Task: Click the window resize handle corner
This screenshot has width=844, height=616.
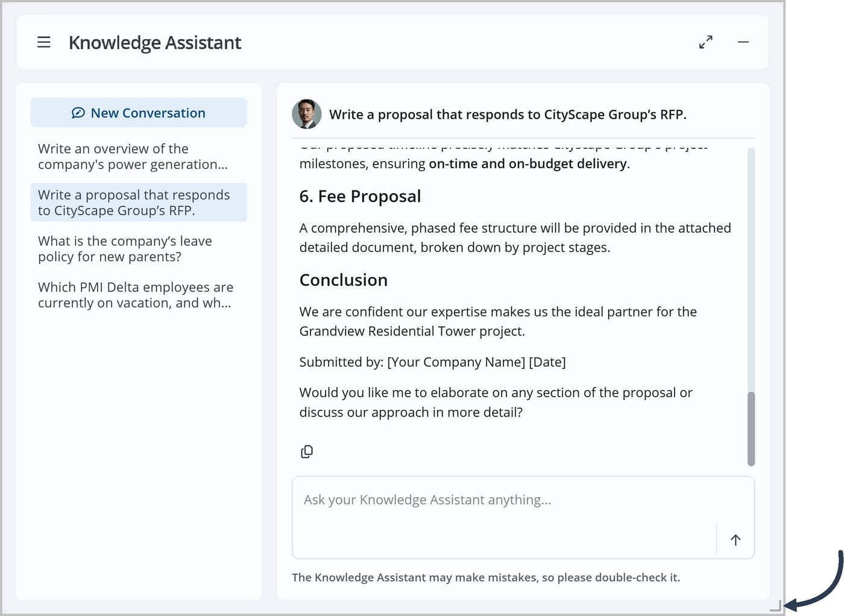Action: point(776,606)
